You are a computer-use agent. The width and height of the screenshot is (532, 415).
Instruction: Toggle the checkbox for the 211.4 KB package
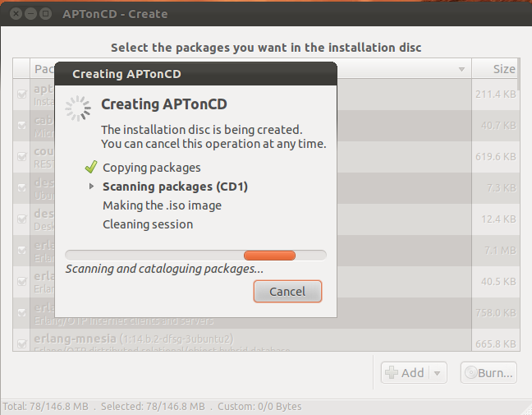point(21,94)
